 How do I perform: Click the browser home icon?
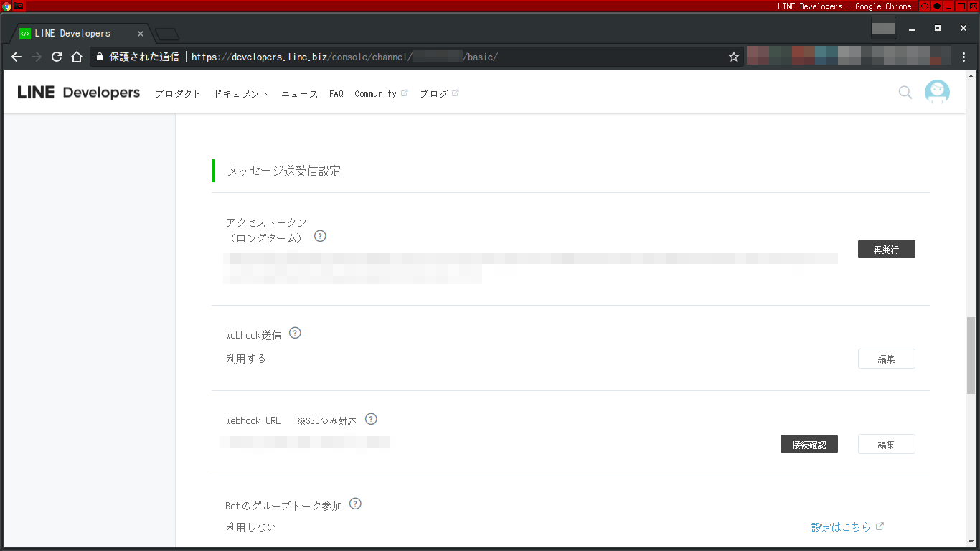(77, 57)
